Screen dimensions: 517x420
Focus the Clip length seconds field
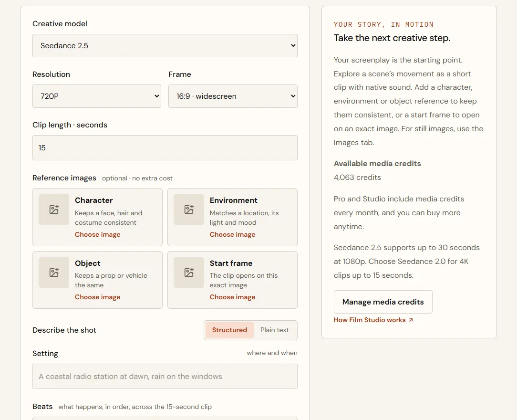click(x=165, y=148)
